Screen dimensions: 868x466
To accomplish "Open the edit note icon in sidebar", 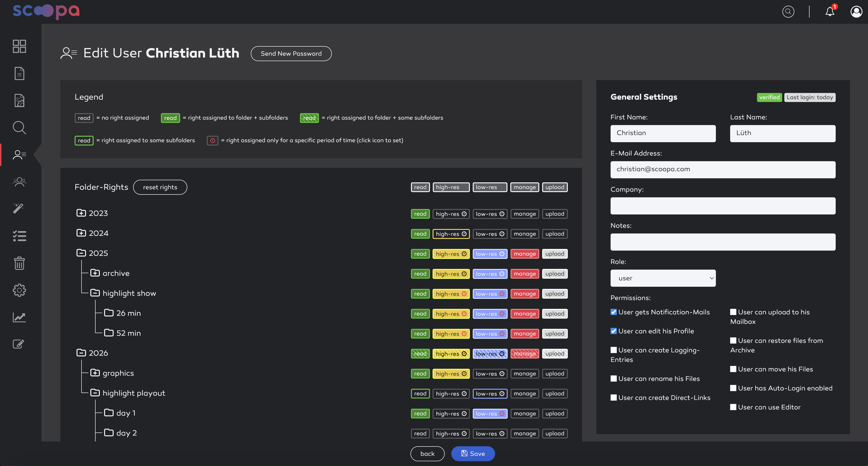I will (x=18, y=344).
